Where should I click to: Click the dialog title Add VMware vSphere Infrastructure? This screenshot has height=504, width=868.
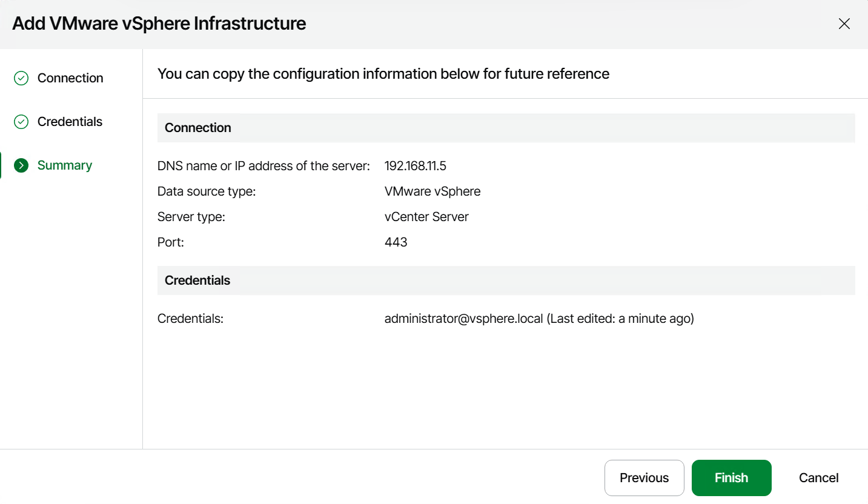point(159,24)
